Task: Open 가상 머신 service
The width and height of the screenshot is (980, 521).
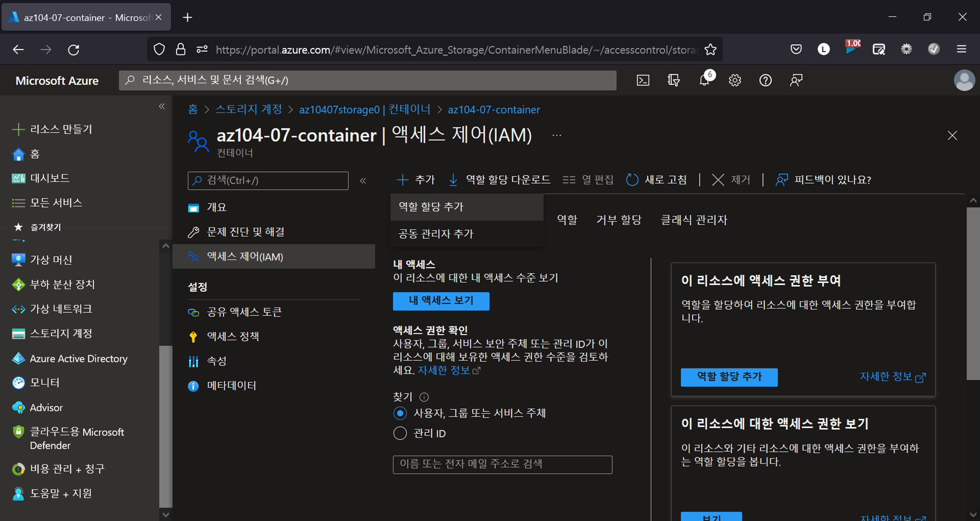Action: coord(42,260)
